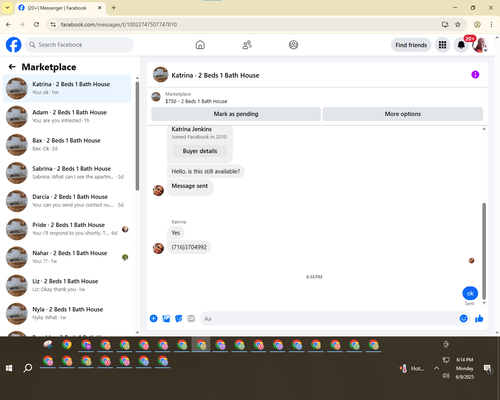Click browser Forward arrow
The width and height of the screenshot is (500, 400).
[x=22, y=24]
